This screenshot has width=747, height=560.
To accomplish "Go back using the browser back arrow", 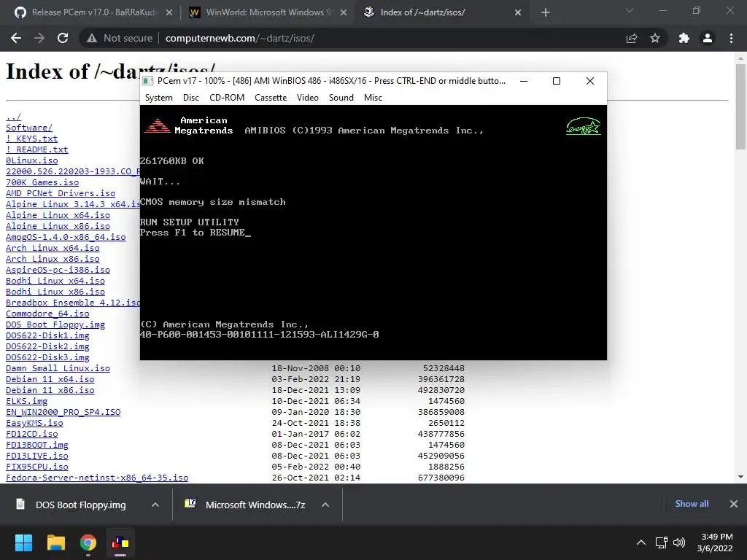I will click(x=16, y=38).
